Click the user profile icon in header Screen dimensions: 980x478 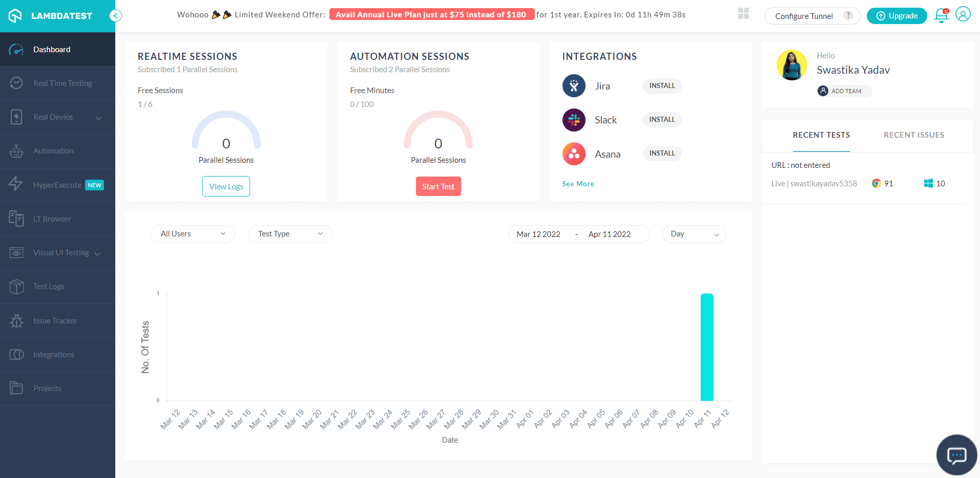click(963, 14)
